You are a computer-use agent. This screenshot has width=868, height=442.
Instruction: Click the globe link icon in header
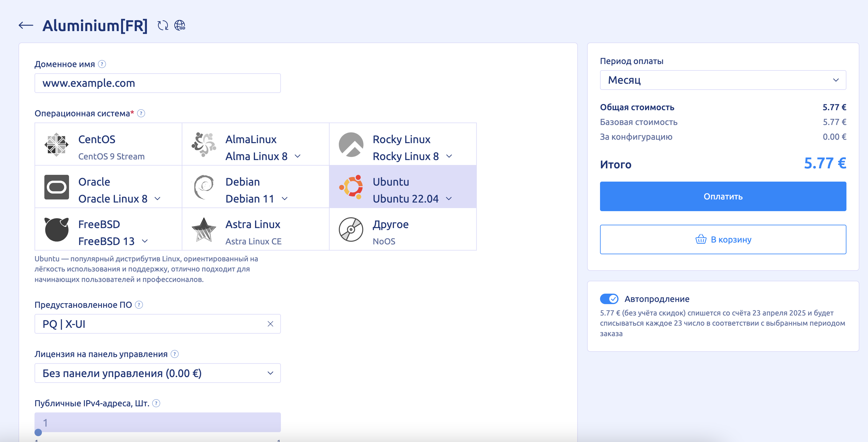click(180, 25)
